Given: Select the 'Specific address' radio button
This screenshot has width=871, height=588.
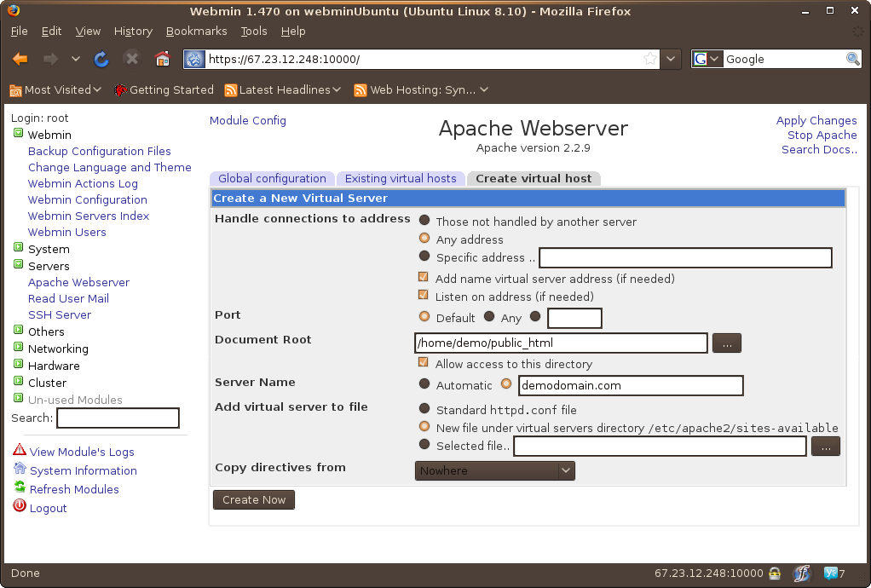Looking at the screenshot, I should point(424,256).
